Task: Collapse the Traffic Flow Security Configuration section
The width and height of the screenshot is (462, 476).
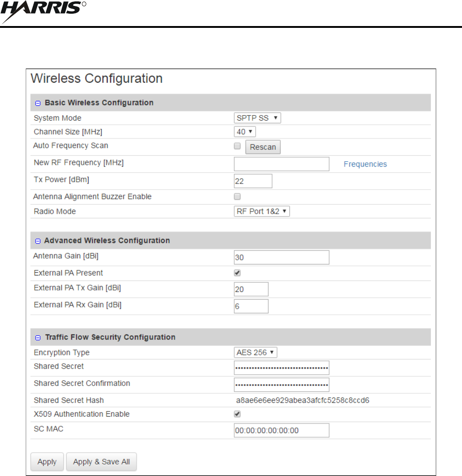Action: (37, 338)
